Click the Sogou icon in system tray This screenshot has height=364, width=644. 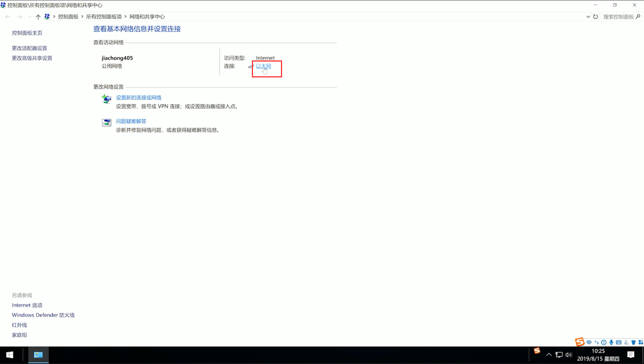click(537, 351)
